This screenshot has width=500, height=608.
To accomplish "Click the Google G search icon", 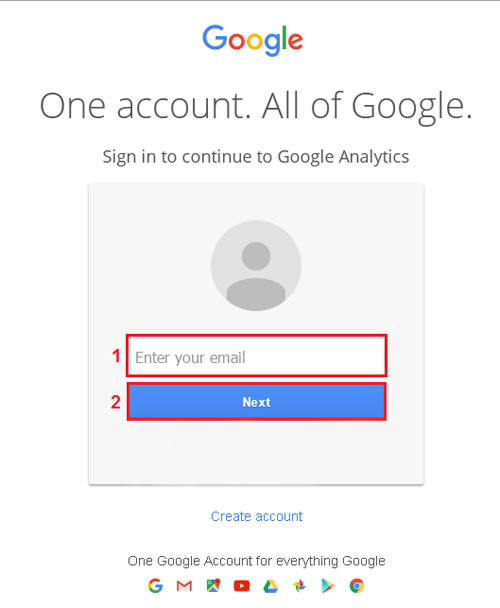I will 155,586.
